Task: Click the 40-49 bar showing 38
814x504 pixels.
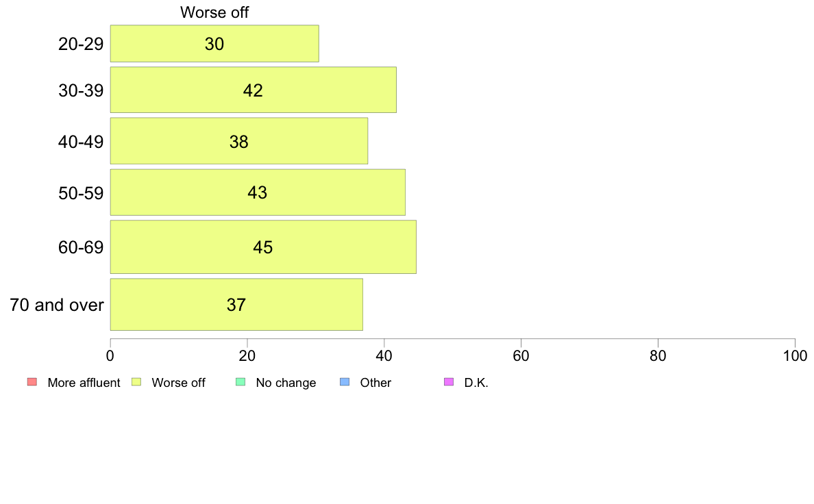Action: click(x=239, y=141)
